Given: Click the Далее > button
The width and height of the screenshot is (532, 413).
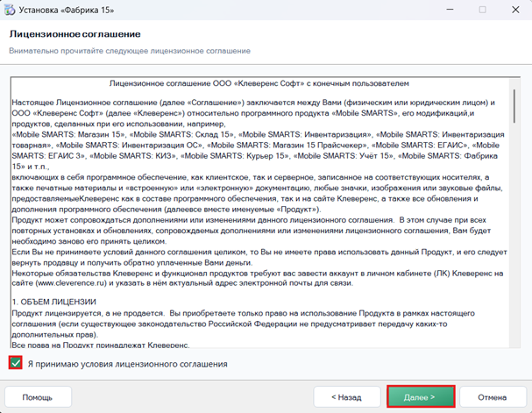Looking at the screenshot, I should 421,396.
